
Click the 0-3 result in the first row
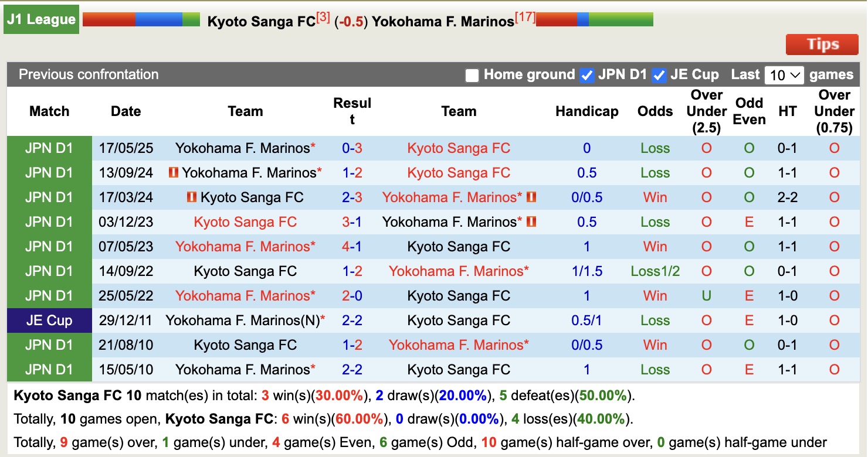352,148
